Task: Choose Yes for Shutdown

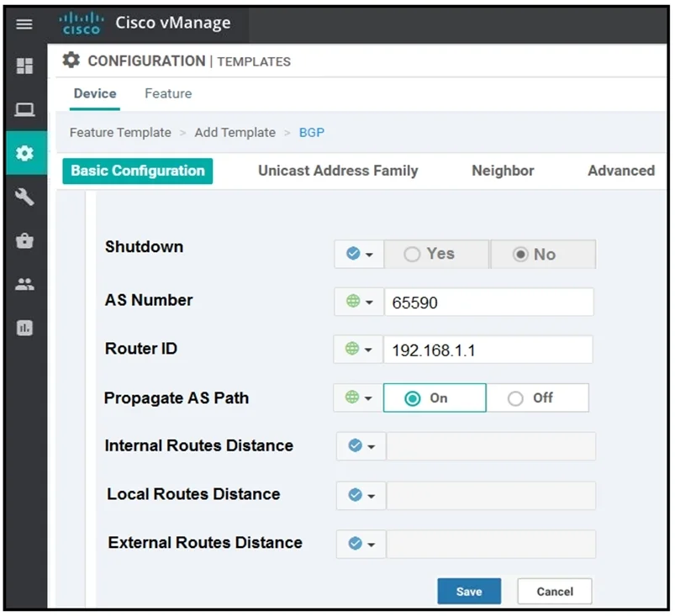Action: click(x=436, y=254)
